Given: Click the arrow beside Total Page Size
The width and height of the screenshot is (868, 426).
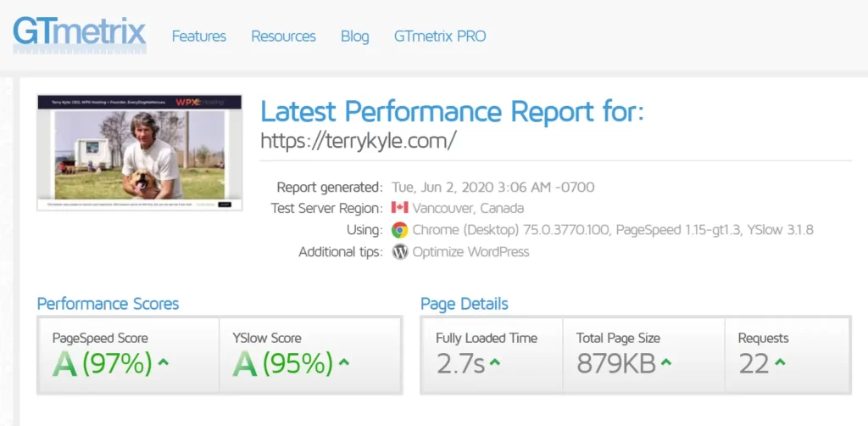Looking at the screenshot, I should click(x=666, y=363).
